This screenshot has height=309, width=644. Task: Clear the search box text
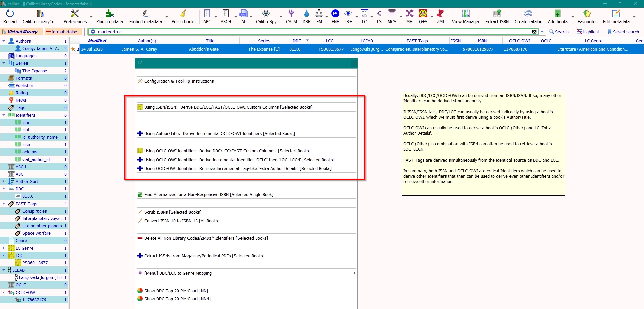click(x=534, y=32)
